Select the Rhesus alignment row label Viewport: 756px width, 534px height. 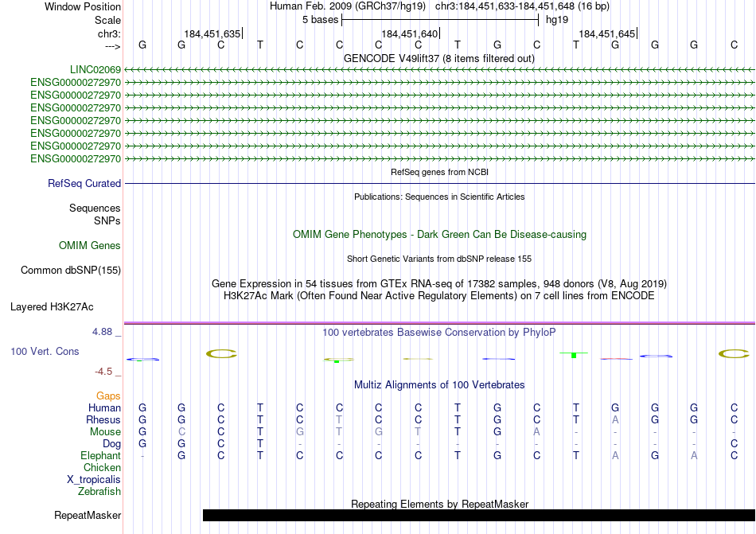click(x=103, y=419)
